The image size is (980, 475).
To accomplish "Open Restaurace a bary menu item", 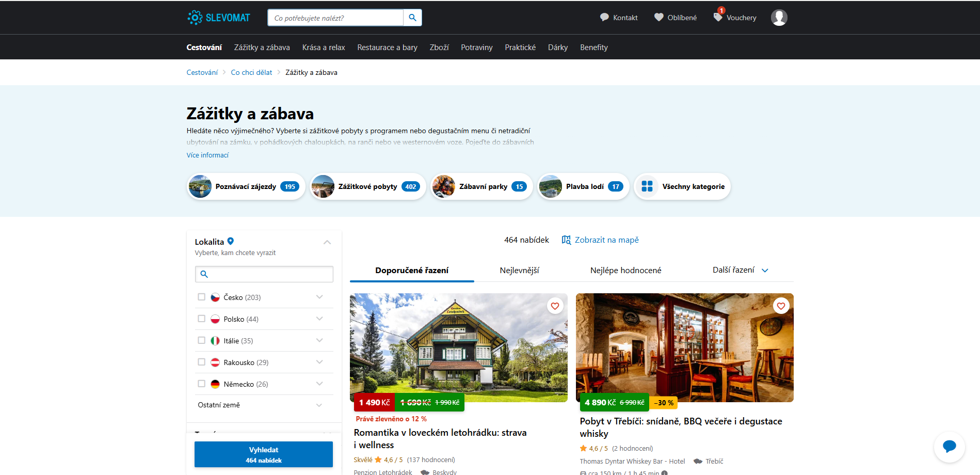I will point(388,47).
